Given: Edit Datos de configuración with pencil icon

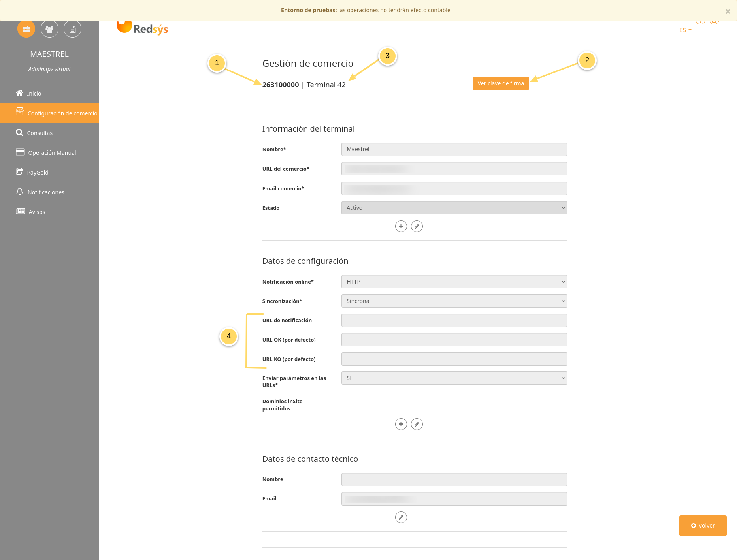Looking at the screenshot, I should coord(417,424).
